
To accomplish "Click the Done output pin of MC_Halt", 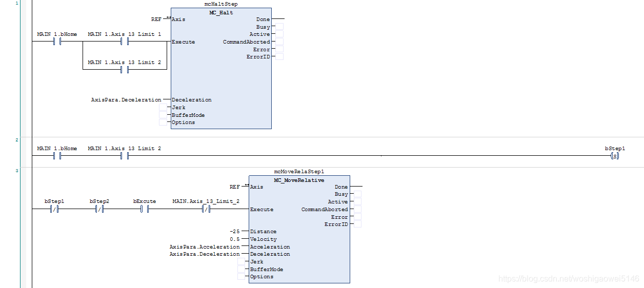I will (263, 19).
